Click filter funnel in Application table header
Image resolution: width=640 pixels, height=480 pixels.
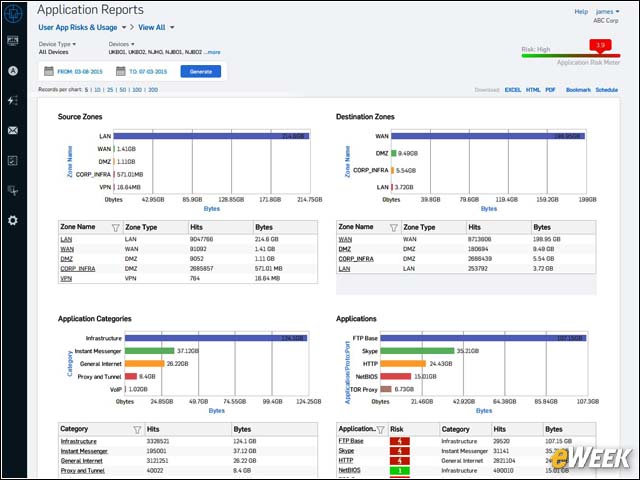[380, 430]
